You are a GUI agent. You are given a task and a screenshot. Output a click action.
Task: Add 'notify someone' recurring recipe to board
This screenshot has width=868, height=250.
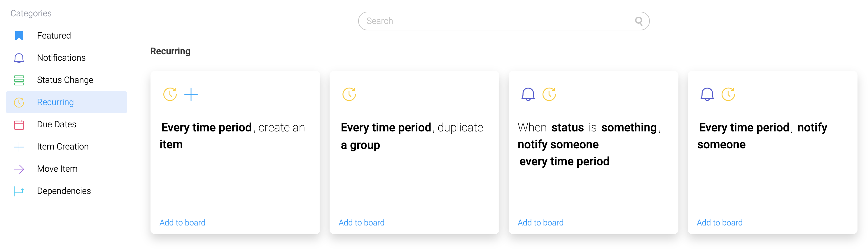coord(720,223)
